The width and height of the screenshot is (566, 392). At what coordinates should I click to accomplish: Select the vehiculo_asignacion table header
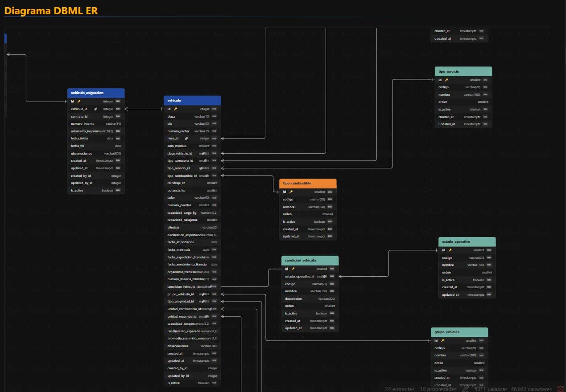click(96, 93)
